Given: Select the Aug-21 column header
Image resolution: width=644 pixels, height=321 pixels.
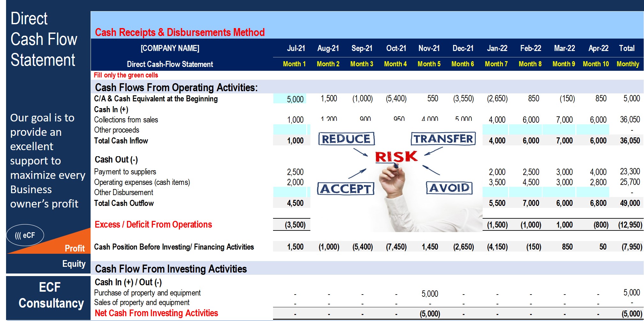Looking at the screenshot, I should pos(328,48).
